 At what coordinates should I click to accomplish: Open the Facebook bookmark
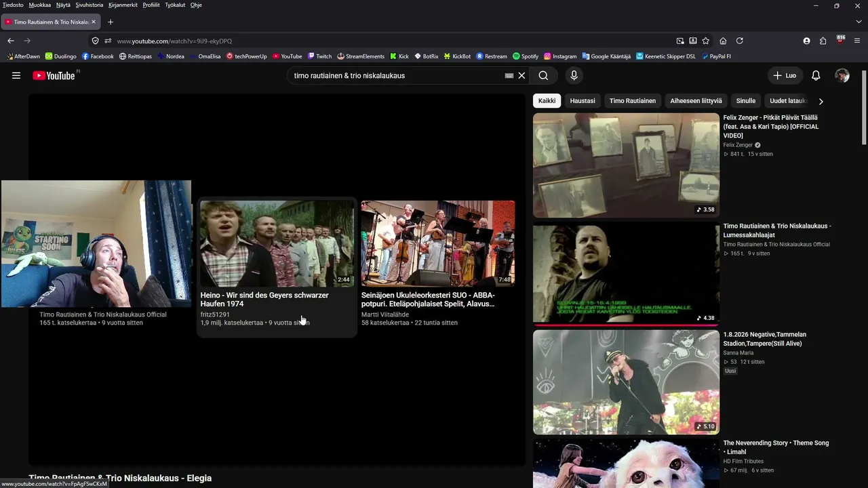point(98,56)
